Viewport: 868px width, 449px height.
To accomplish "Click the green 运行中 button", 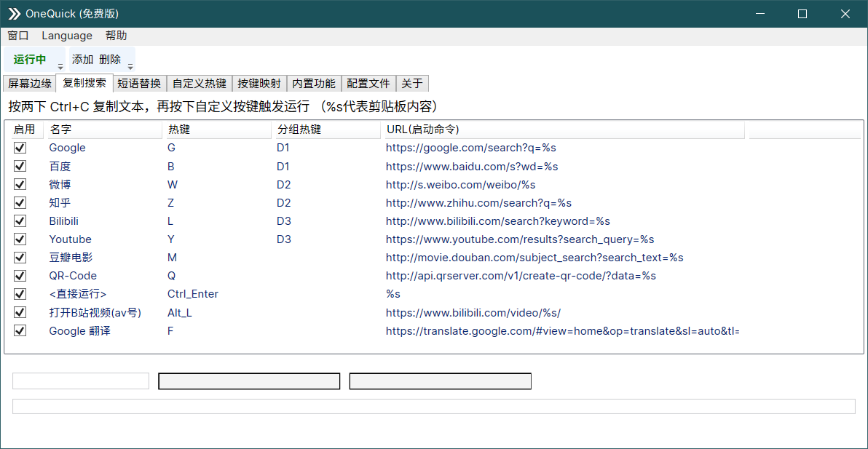I will tap(29, 59).
